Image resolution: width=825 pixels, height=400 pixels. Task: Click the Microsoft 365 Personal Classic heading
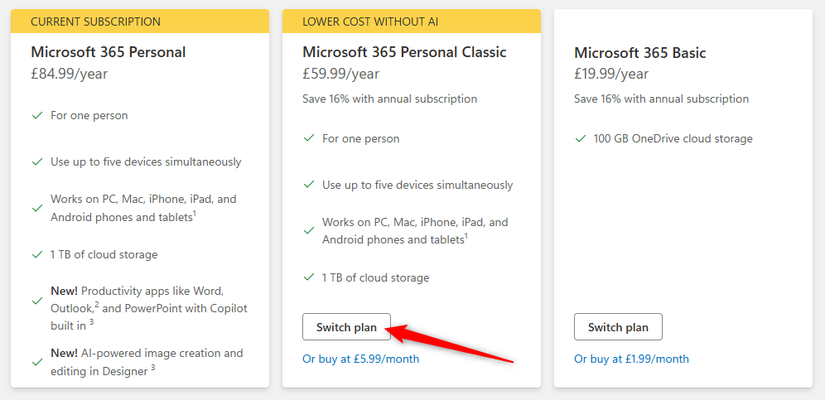[x=404, y=52]
